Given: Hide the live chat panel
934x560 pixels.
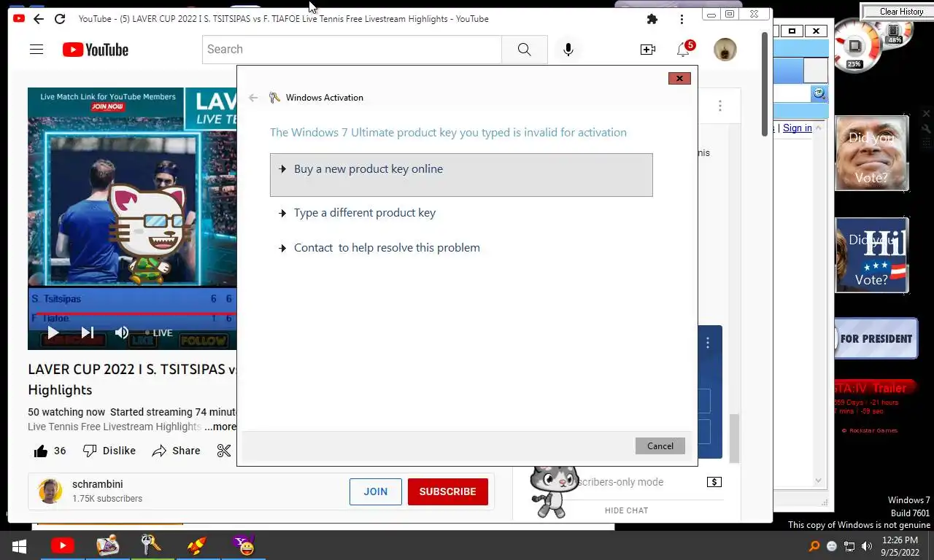Looking at the screenshot, I should point(626,510).
